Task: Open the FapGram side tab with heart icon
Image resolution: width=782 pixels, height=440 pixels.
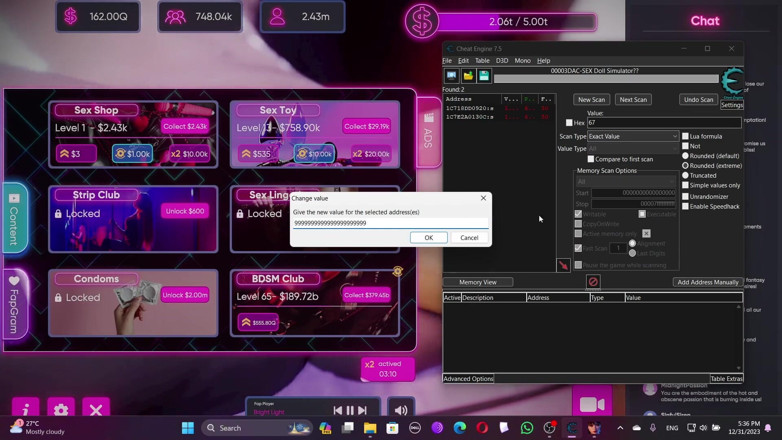Action: pyautogui.click(x=14, y=304)
